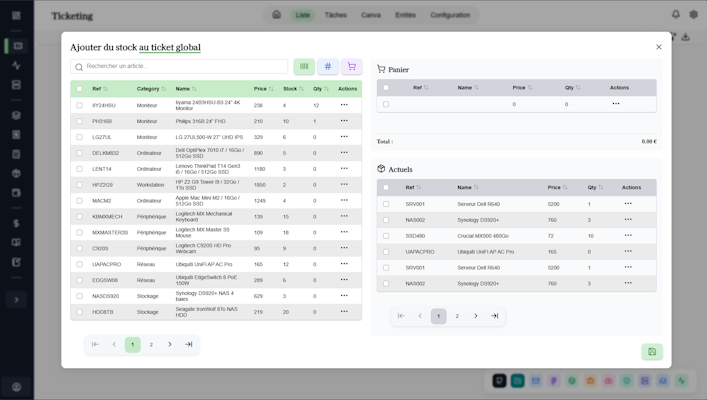Sort stock table by Price column

tap(263, 89)
